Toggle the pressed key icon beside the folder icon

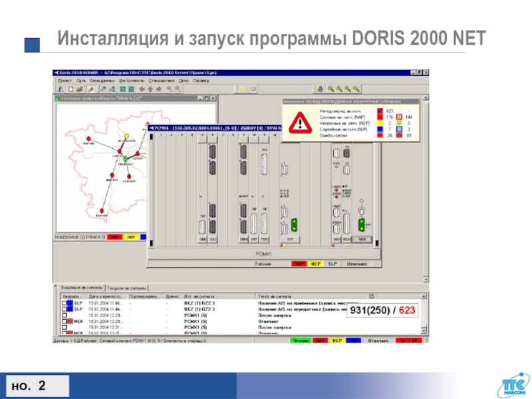[90, 89]
